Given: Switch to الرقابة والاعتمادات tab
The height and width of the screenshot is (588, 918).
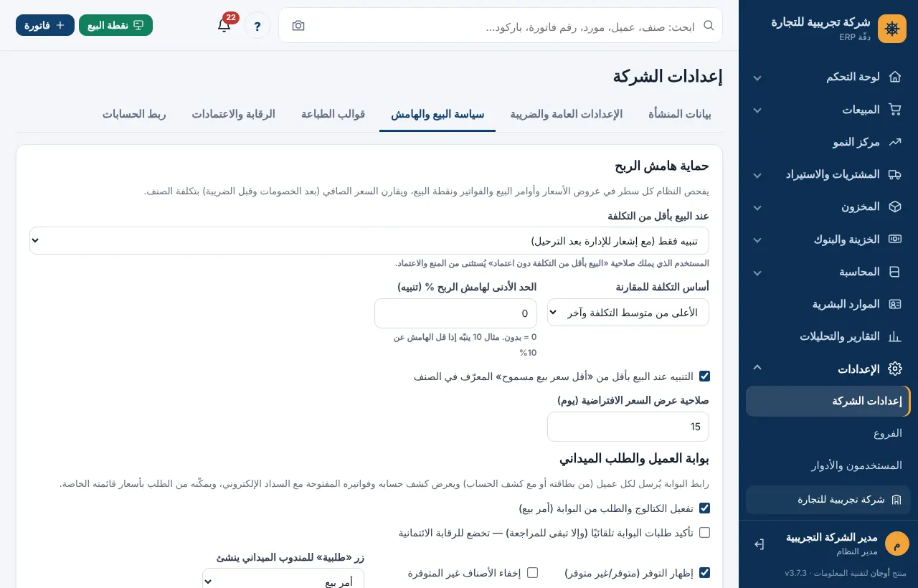Looking at the screenshot, I should click(233, 114).
